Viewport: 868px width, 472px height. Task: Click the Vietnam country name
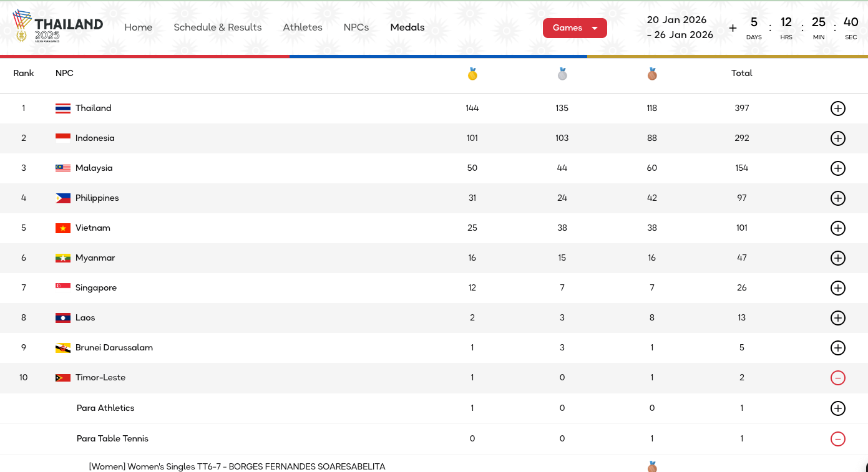tap(93, 228)
